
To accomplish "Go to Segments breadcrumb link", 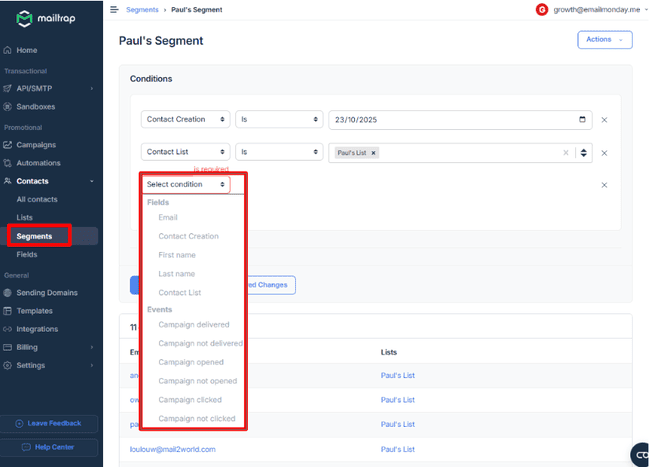I will [x=142, y=10].
